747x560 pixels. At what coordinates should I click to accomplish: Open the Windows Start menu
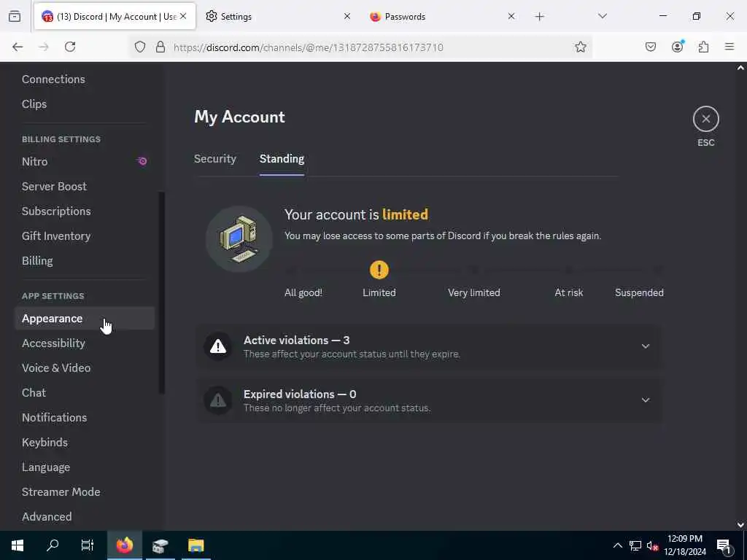pos(18,545)
